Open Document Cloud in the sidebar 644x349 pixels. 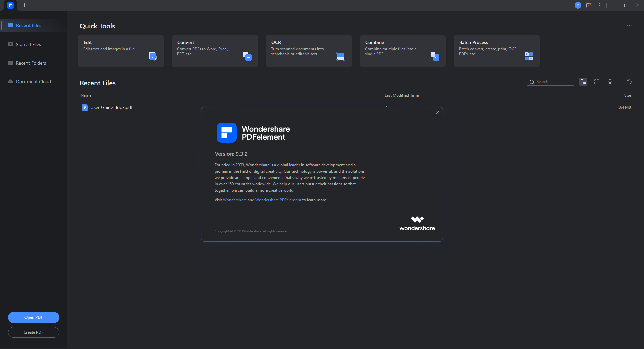34,82
